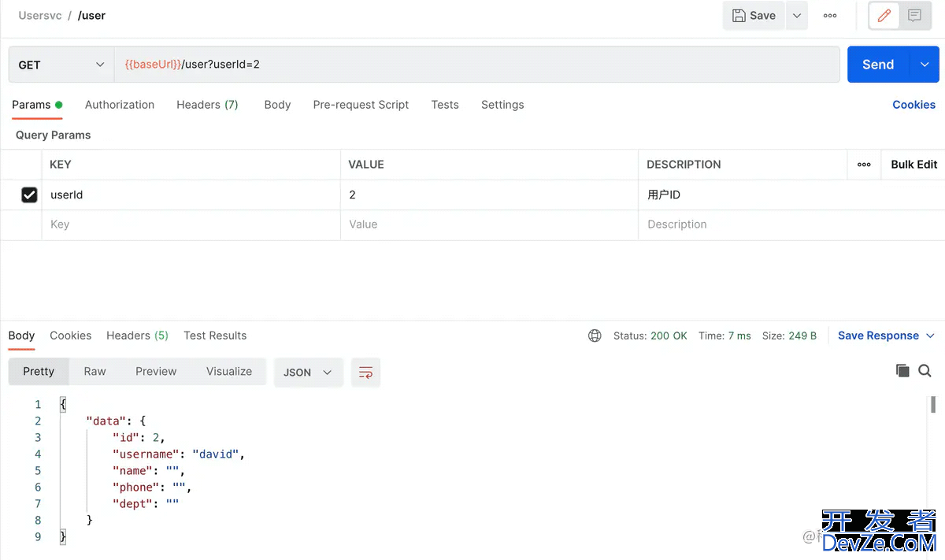Go to the Tests tab
Screen dimensions: 945x560
click(445, 105)
